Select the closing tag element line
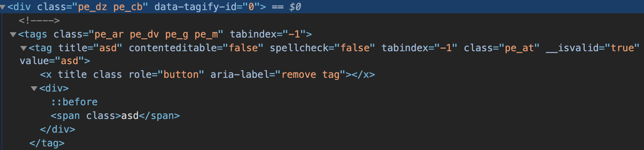Viewport: 644px width, 150px height. (47, 143)
